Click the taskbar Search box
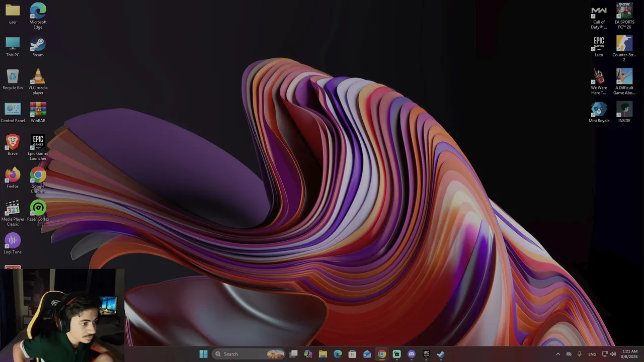644x362 pixels. click(249, 354)
